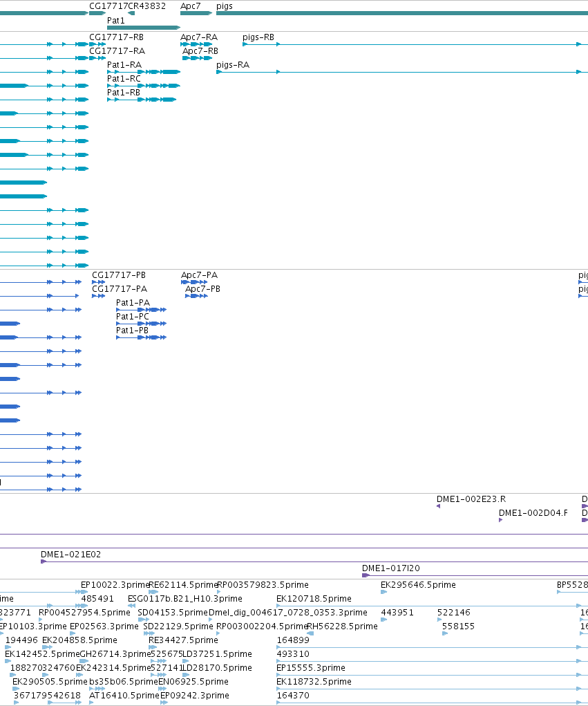Open the bs35b06.5prime label
Viewport: 588px width, 706px height.
point(123,682)
